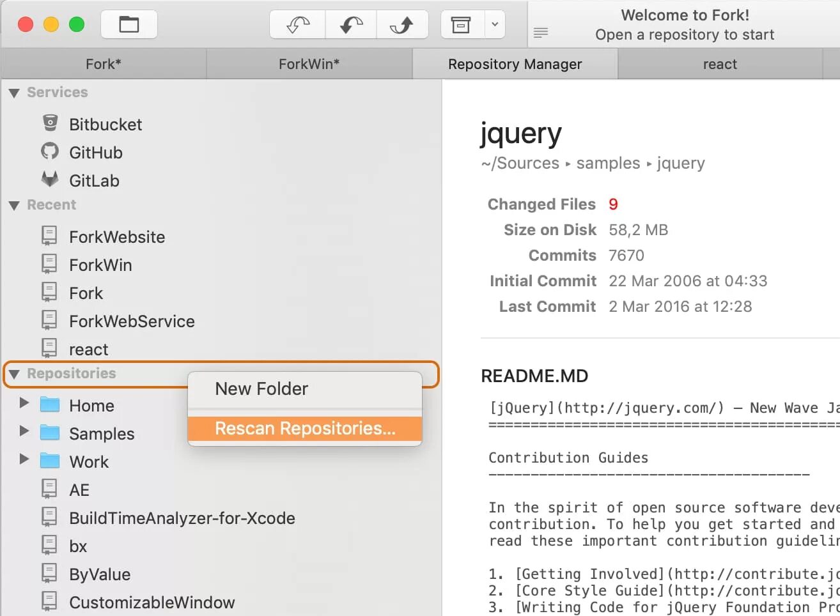The width and height of the screenshot is (840, 616).
Task: Click the Samples folder icon
Action: click(x=50, y=433)
